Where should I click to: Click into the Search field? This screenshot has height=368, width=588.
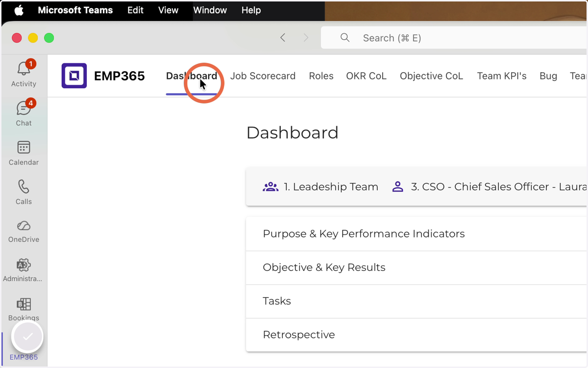(454, 38)
